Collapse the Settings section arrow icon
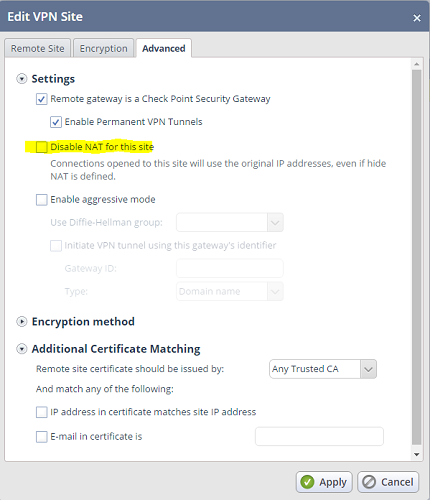This screenshot has height=500, width=430. click(22, 79)
